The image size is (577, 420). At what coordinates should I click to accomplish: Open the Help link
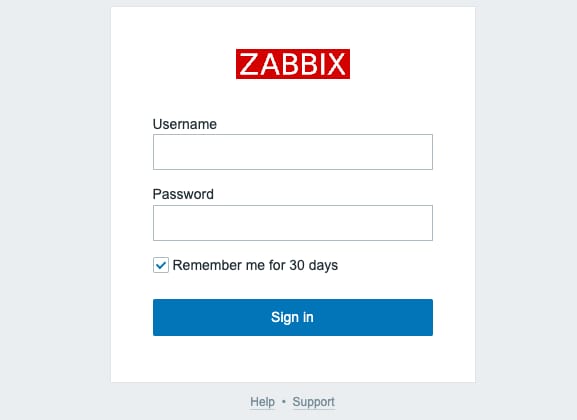(262, 402)
